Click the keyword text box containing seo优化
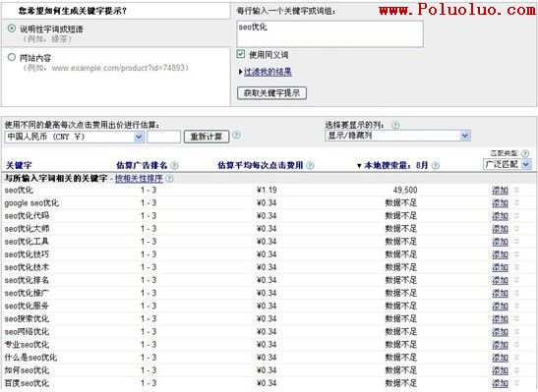This screenshot has height=392, width=538. [x=329, y=33]
